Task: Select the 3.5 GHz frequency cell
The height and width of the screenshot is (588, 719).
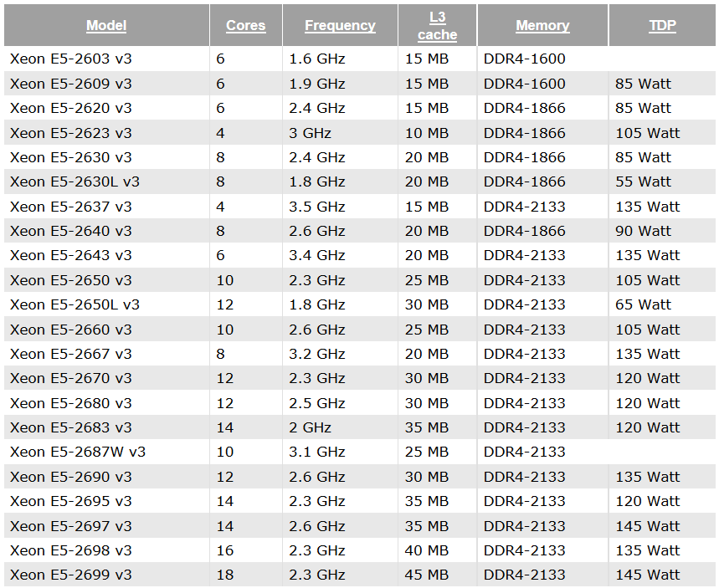Action: tap(317, 207)
